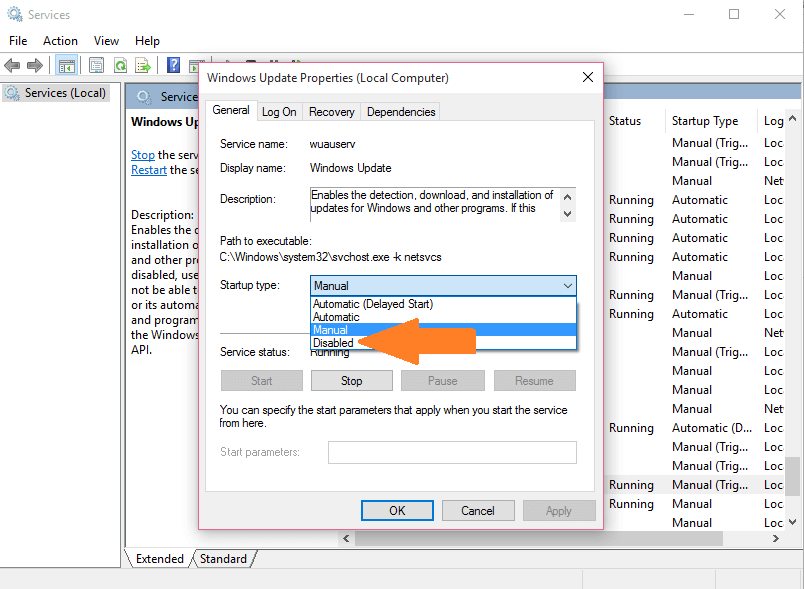Click the services list vertical scroll up arrow
The height and width of the screenshot is (589, 804).
click(x=793, y=119)
